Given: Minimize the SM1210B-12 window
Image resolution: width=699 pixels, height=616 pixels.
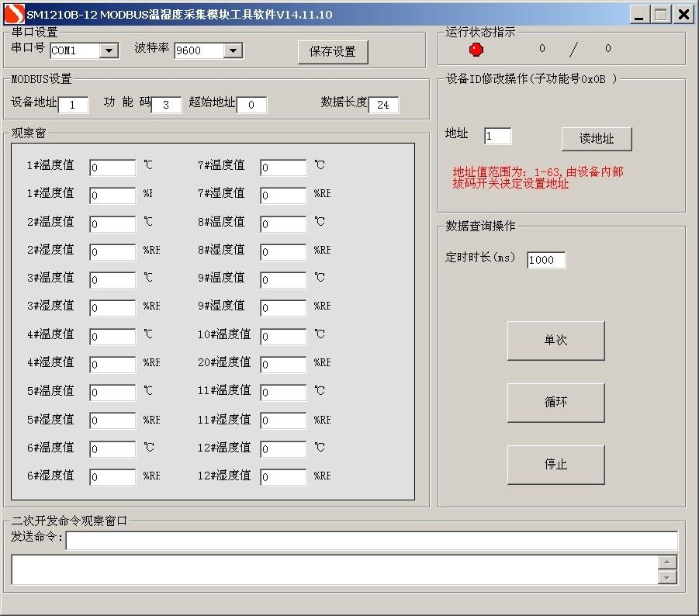Looking at the screenshot, I should click(x=638, y=14).
